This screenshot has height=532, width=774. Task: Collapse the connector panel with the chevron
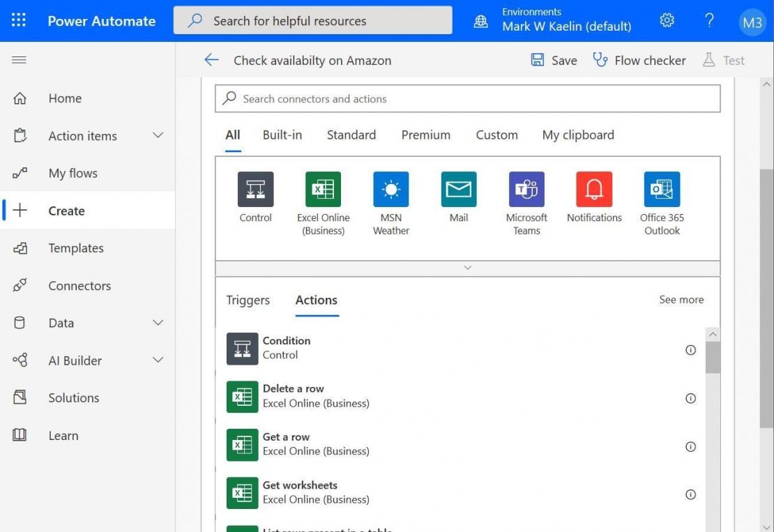466,267
